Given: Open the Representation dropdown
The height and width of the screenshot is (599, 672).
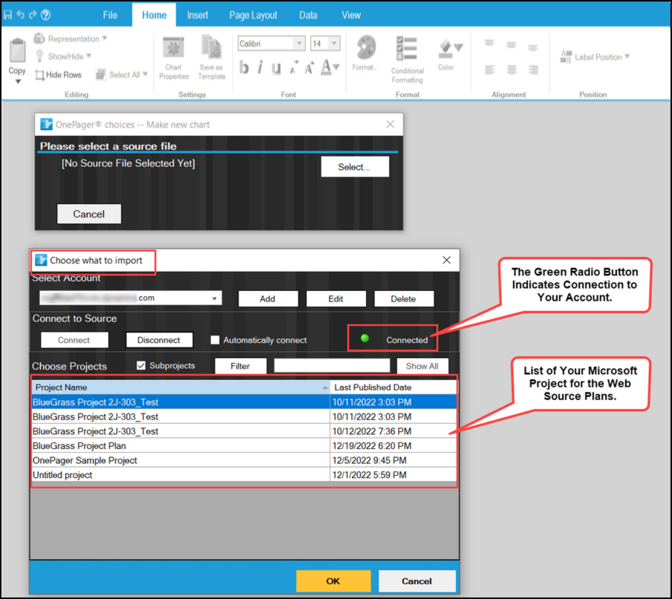Looking at the screenshot, I should [x=70, y=39].
